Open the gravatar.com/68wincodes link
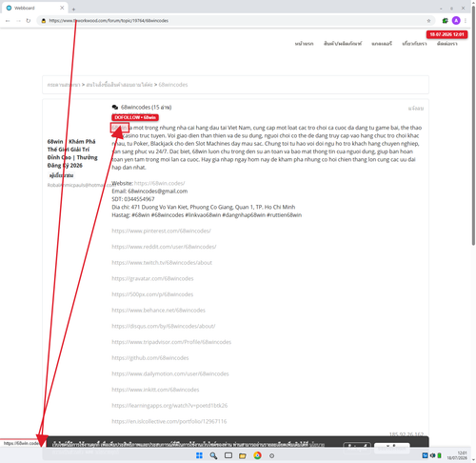The width and height of the screenshot is (476, 463). (152, 278)
